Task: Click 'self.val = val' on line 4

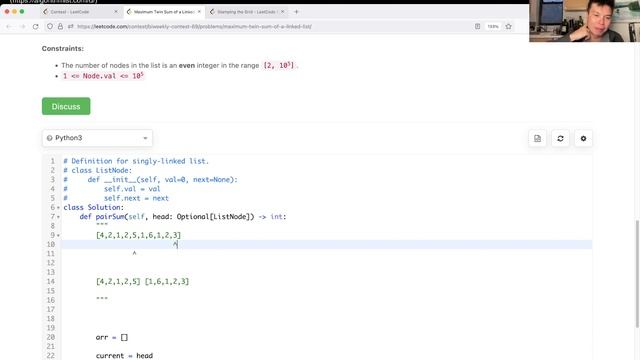Action: 132,189
